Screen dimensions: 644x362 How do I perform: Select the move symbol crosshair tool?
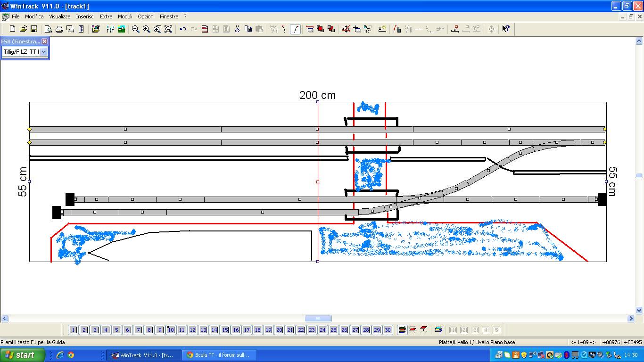(x=346, y=29)
